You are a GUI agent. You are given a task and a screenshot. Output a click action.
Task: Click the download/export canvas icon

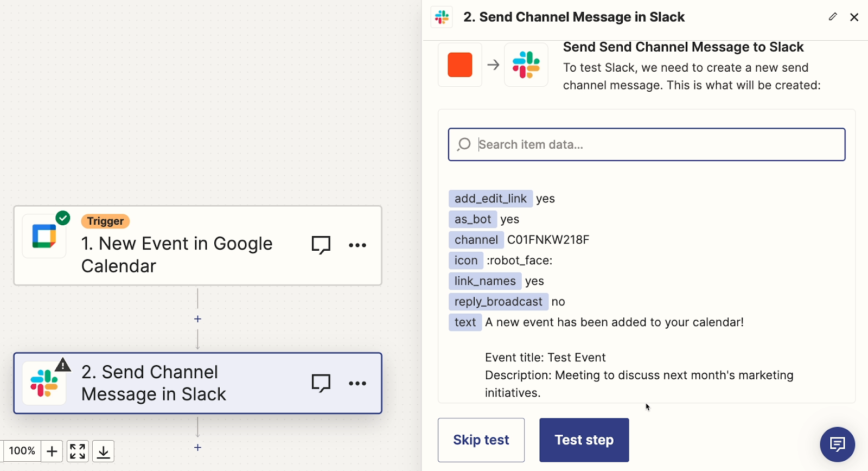click(x=103, y=451)
